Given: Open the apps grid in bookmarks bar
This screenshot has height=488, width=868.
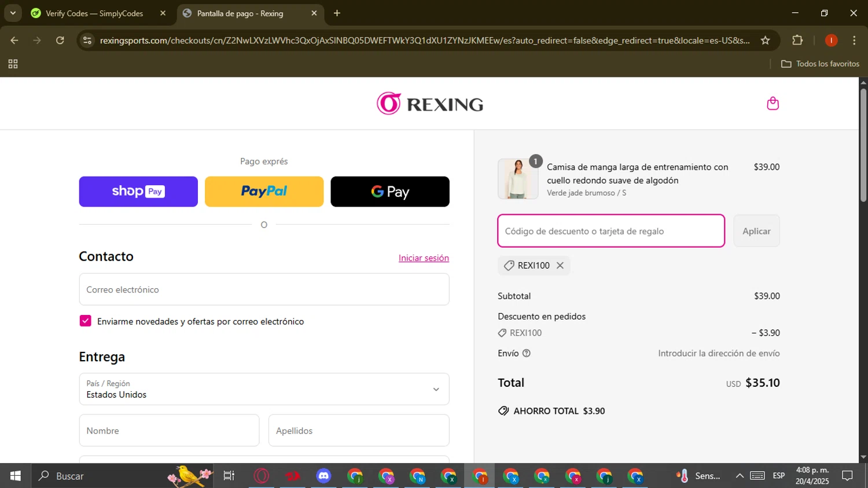Looking at the screenshot, I should point(13,64).
